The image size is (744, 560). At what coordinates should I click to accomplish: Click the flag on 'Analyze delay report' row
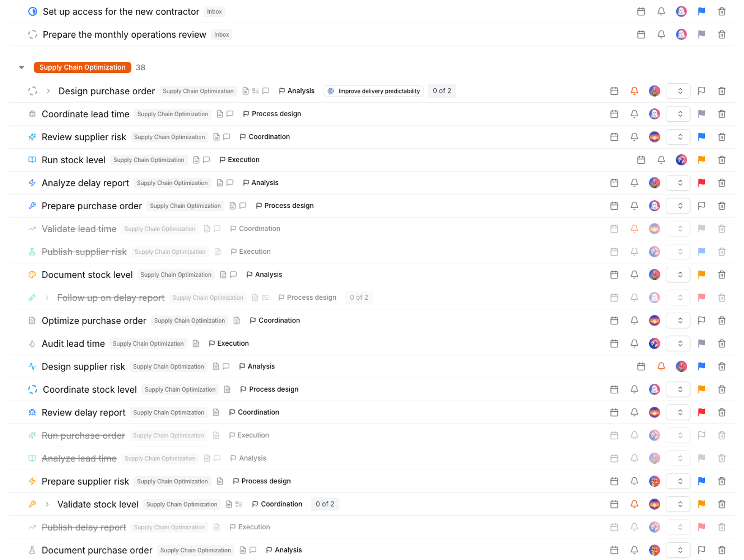pos(701,183)
